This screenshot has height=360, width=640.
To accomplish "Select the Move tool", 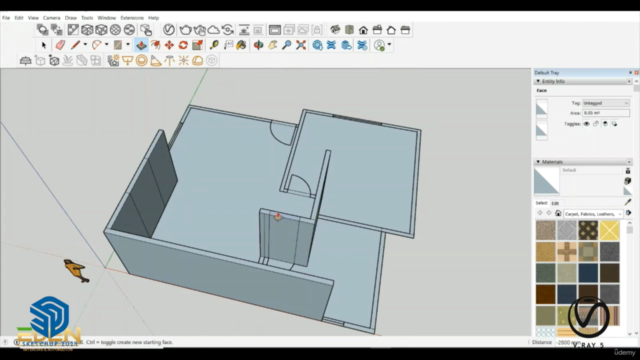I will pyautogui.click(x=169, y=45).
